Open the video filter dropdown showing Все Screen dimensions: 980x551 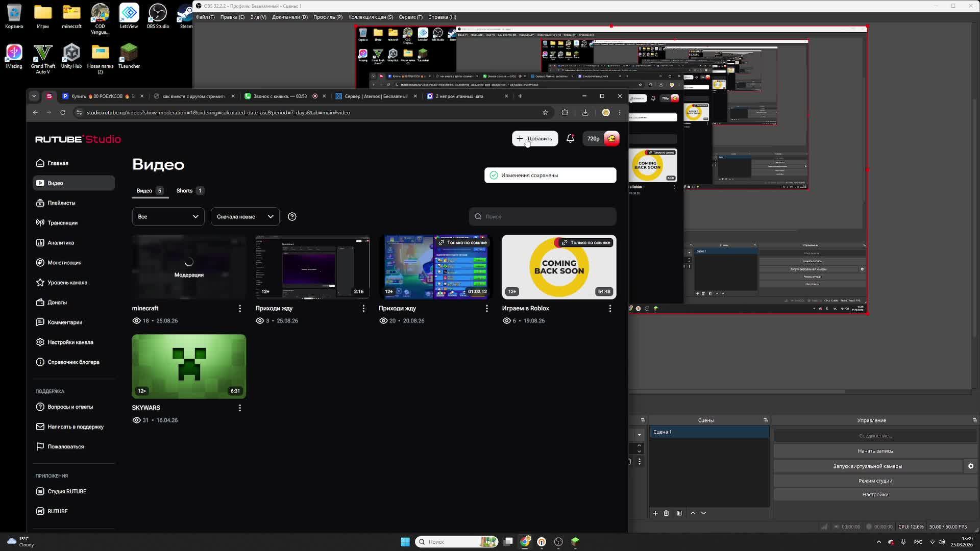click(x=168, y=217)
